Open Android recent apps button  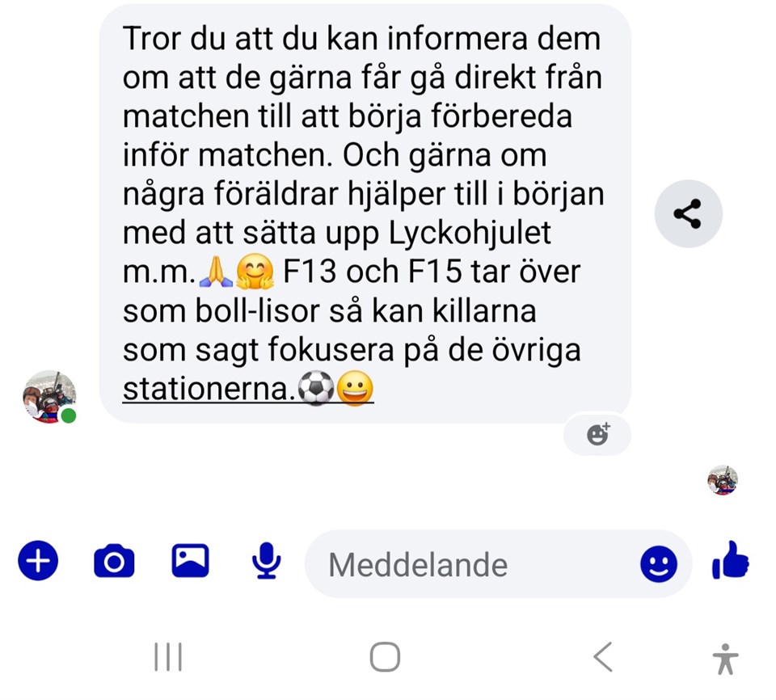pos(168,657)
